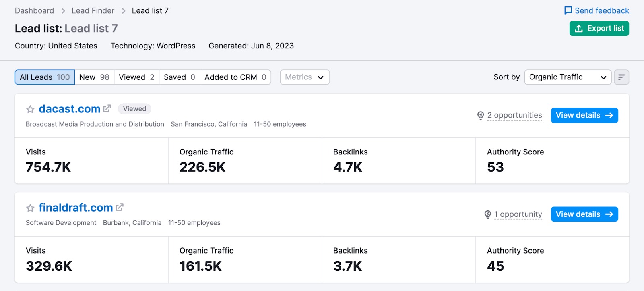
Task: Switch to New leads tab
Action: 94,77
